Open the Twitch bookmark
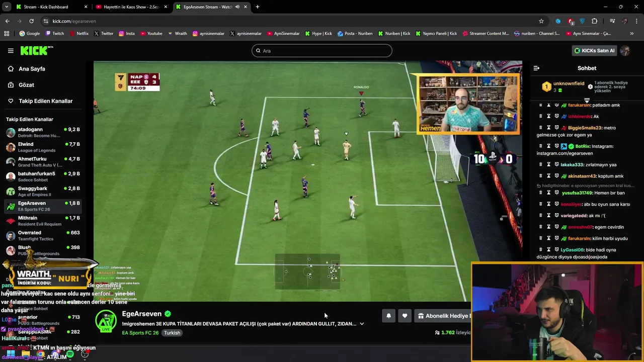This screenshot has height=362, width=644. [x=55, y=33]
